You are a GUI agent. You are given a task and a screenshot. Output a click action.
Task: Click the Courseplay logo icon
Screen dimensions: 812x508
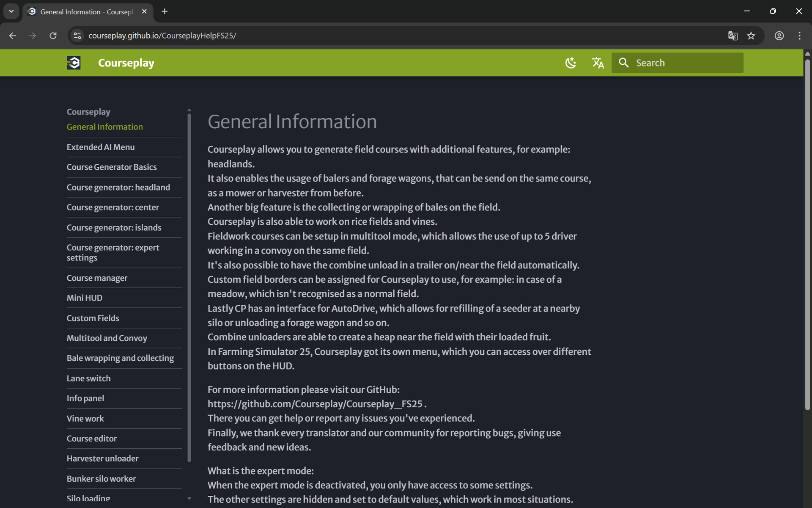click(74, 63)
